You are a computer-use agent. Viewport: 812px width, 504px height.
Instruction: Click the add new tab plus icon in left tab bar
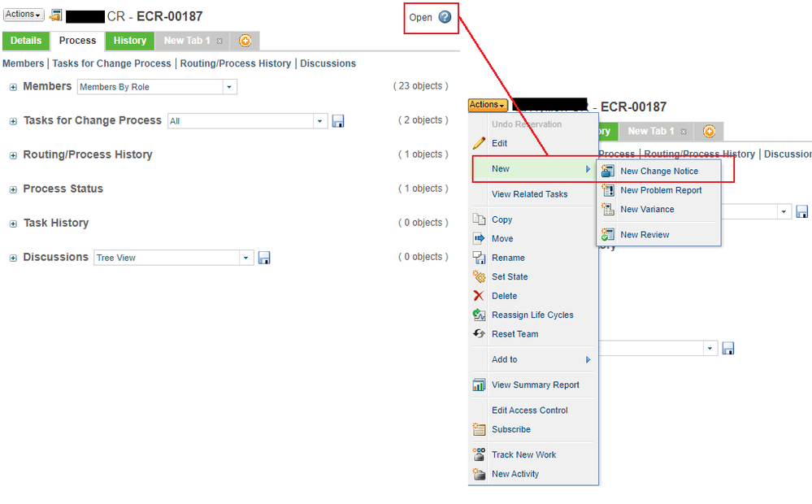click(245, 41)
